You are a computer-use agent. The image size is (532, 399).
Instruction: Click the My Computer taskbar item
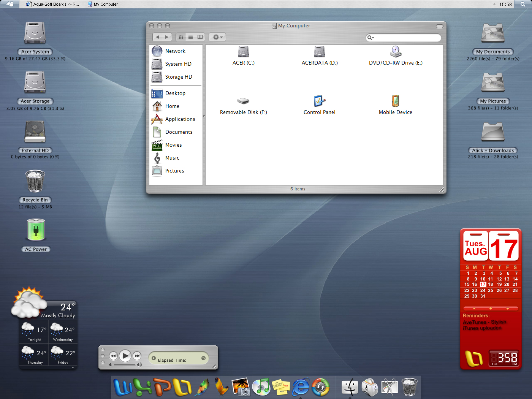103,4
